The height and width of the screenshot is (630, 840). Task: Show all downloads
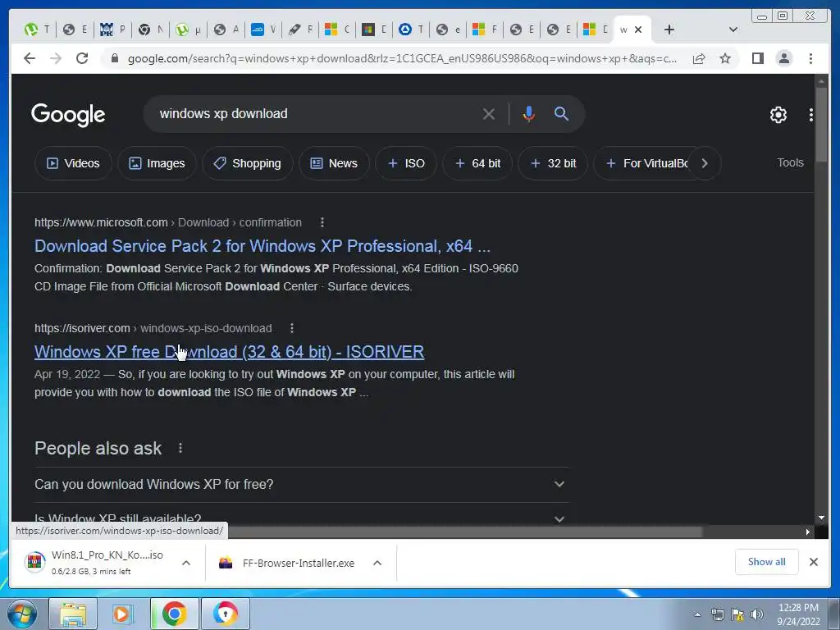pos(767,562)
